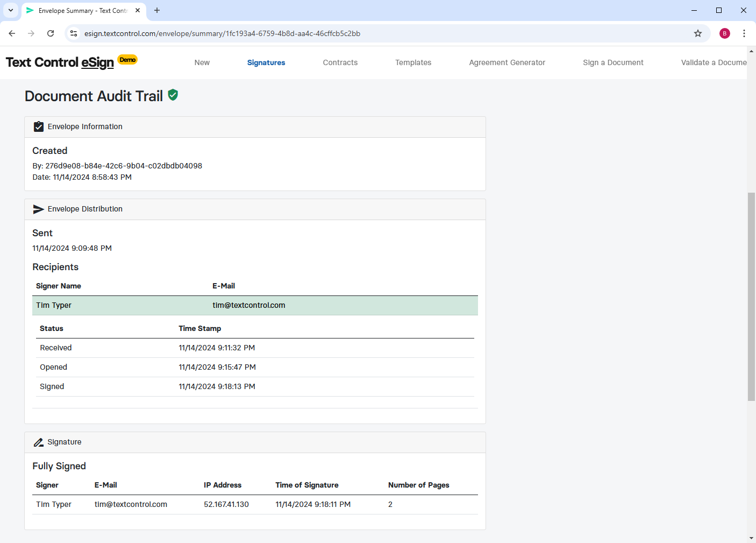This screenshot has height=543, width=756.
Task: Select the Tim Typer recipient row
Action: 255,305
